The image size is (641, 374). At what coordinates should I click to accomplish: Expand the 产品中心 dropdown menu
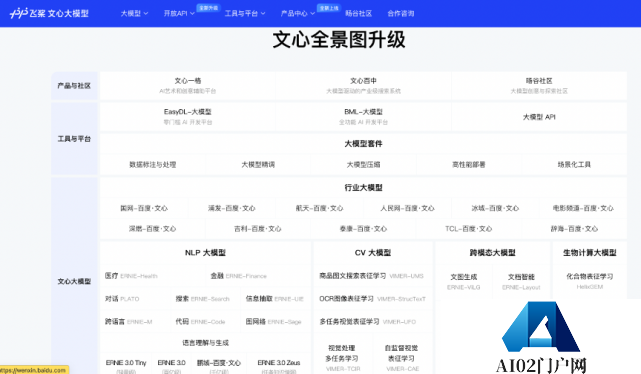click(298, 13)
